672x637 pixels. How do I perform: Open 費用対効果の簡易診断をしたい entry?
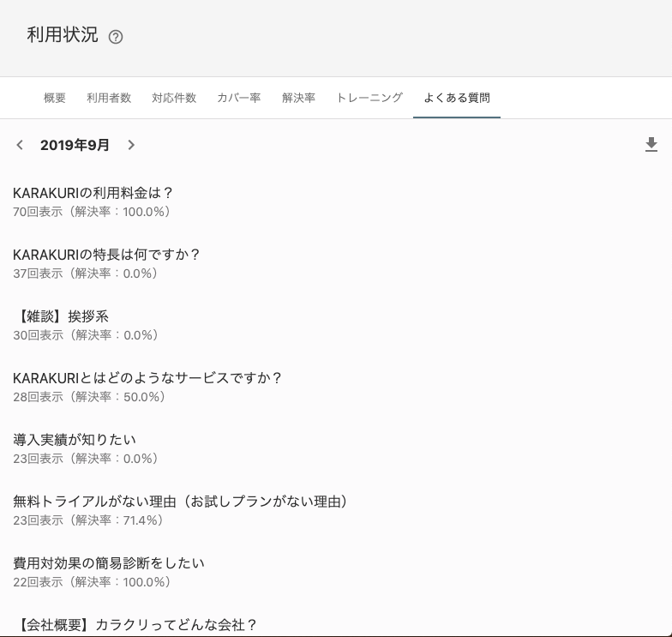click(109, 563)
